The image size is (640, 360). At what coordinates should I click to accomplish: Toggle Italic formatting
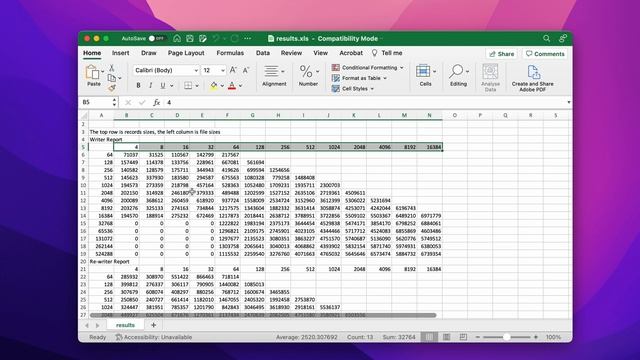[x=150, y=86]
